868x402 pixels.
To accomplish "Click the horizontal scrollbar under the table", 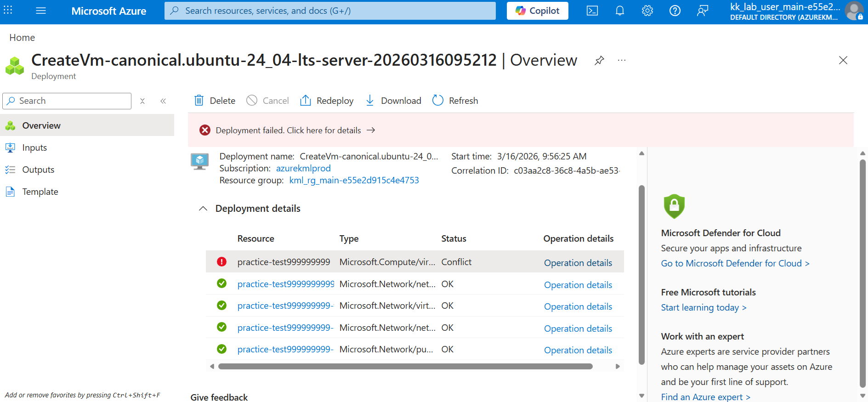I will (405, 367).
